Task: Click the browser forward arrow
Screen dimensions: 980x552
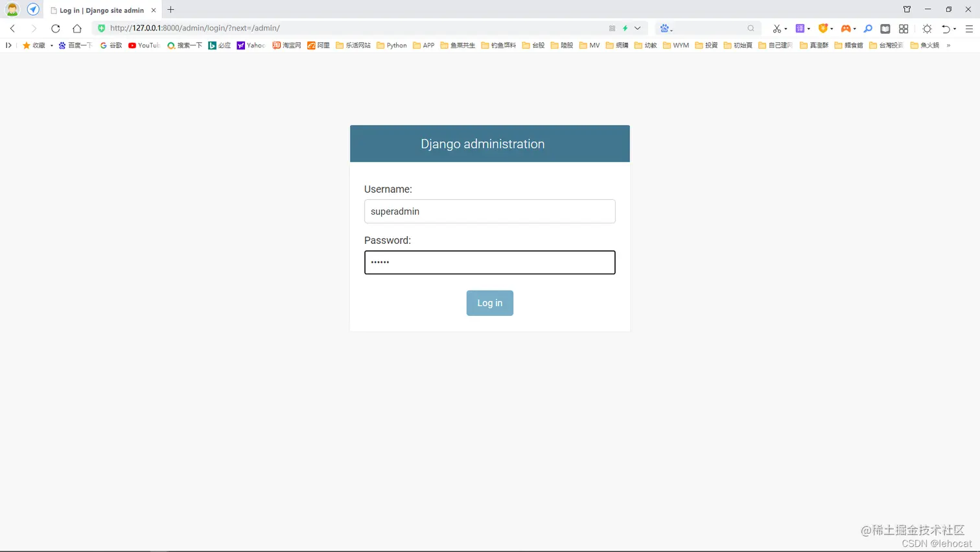Action: [34, 29]
